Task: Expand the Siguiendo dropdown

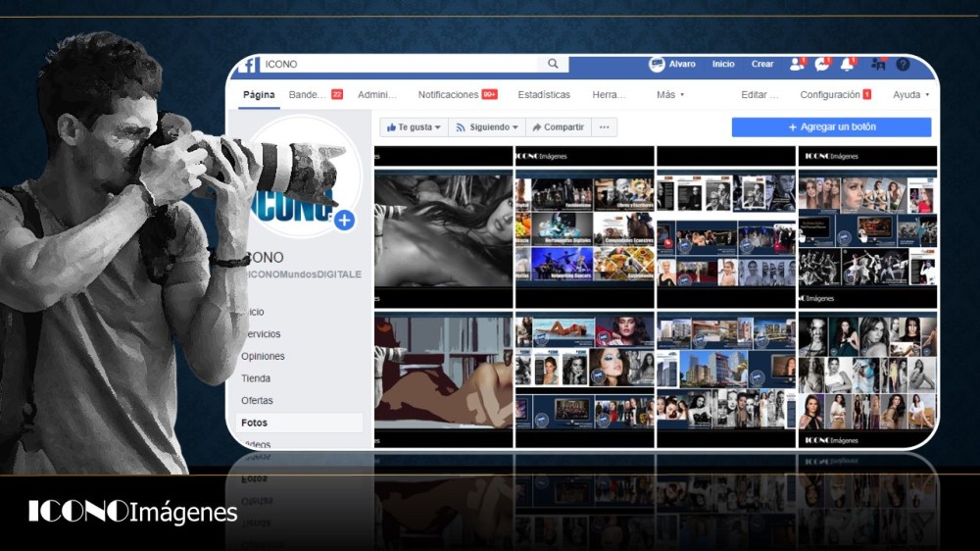Action: click(487, 126)
